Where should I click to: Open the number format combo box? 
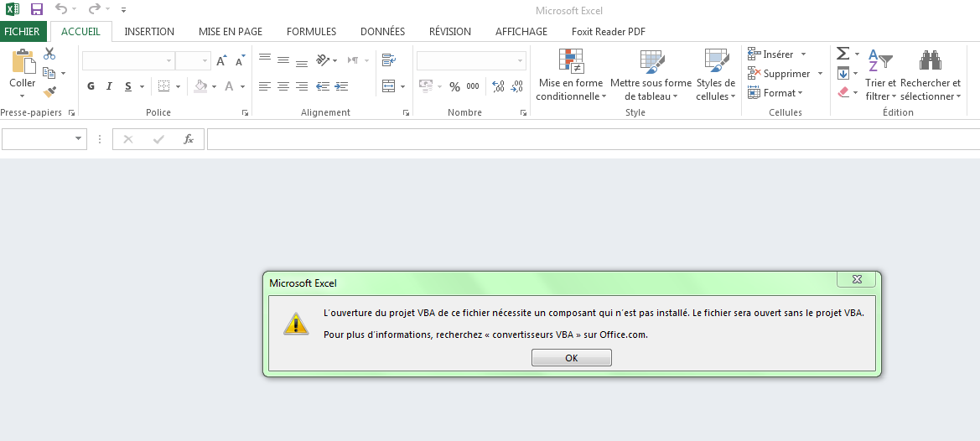pos(471,60)
